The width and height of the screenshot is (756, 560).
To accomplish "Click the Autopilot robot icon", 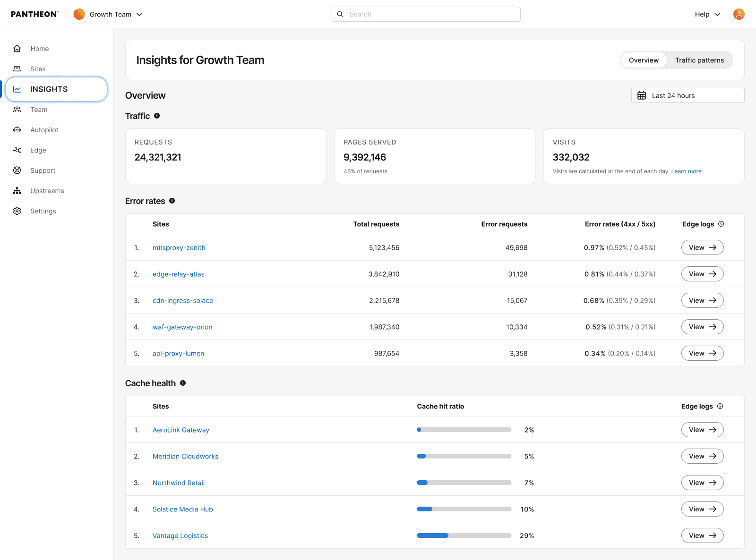I will click(17, 130).
